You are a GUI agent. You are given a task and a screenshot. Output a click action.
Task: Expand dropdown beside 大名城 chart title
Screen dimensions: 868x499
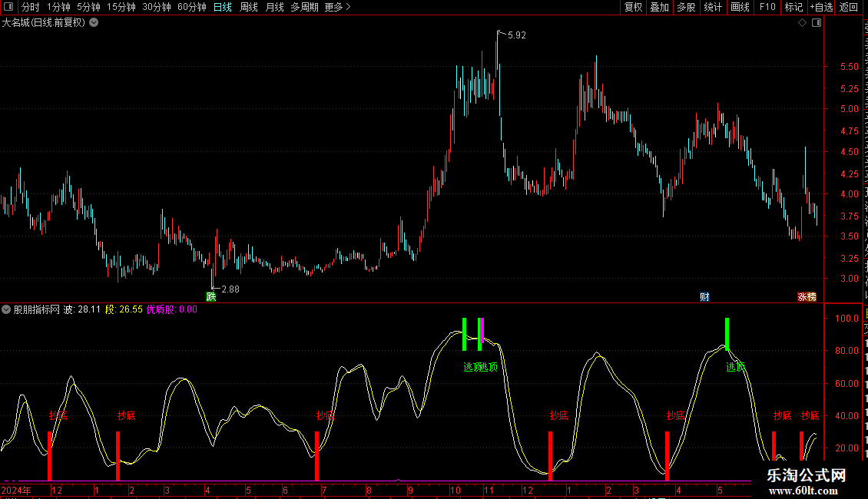(94, 22)
